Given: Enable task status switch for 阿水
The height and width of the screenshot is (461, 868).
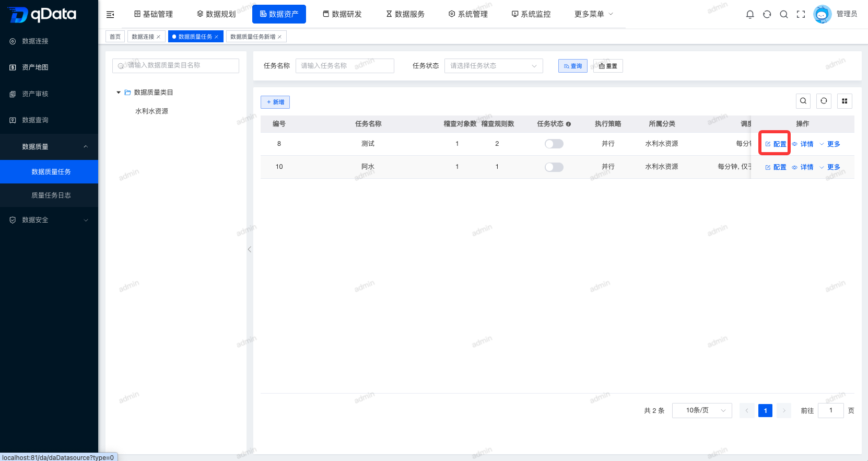Looking at the screenshot, I should pyautogui.click(x=554, y=167).
